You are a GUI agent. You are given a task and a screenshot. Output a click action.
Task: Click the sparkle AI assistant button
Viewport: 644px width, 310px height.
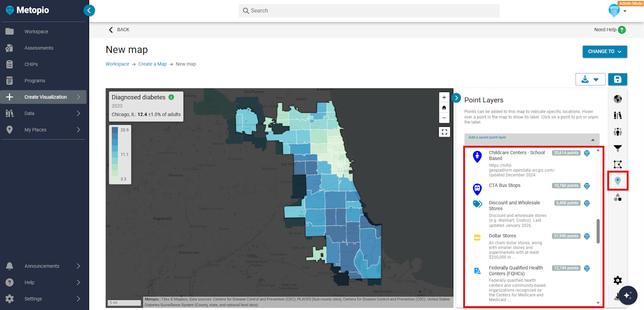click(x=627, y=295)
